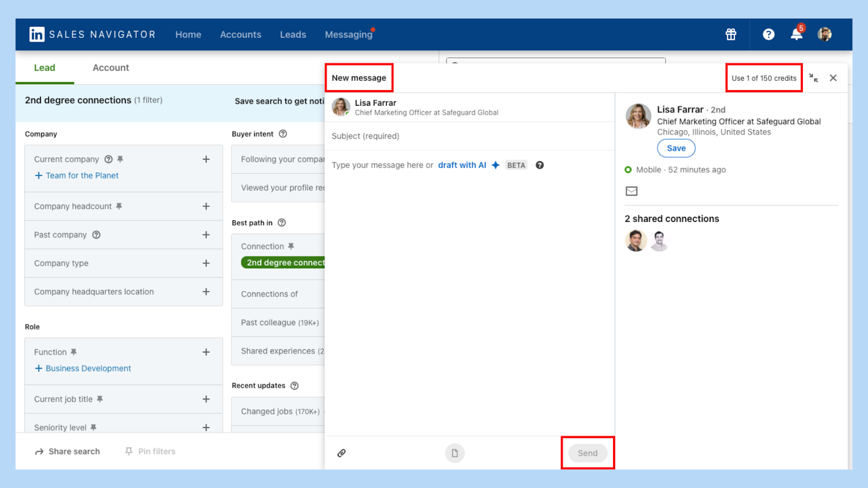
Task: Click the LinkedIn Sales Navigator logo
Action: coord(92,34)
